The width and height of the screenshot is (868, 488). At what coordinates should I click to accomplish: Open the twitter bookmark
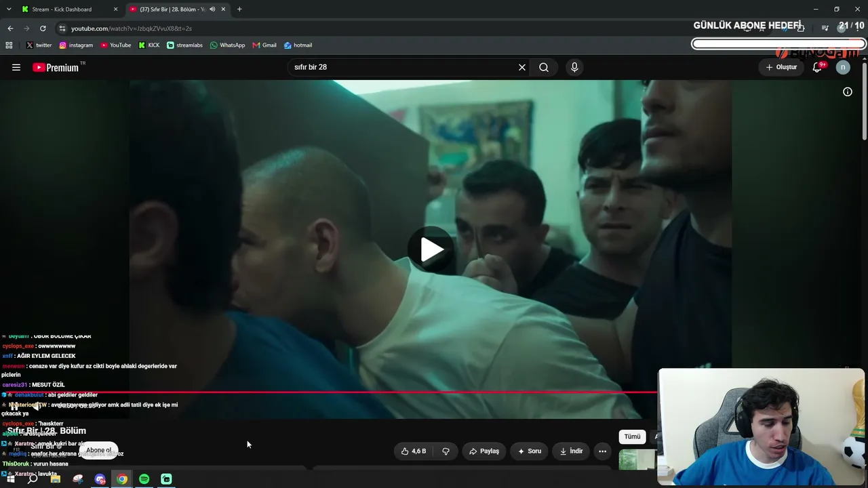pyautogui.click(x=39, y=45)
